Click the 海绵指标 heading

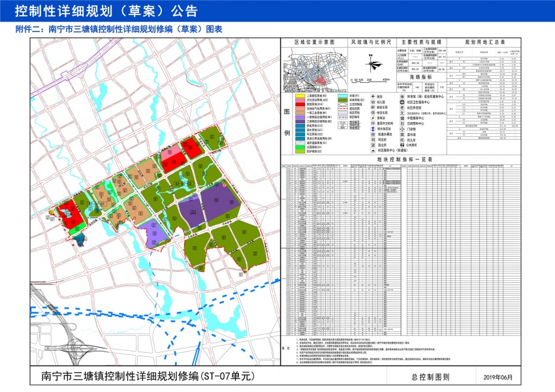click(x=421, y=77)
